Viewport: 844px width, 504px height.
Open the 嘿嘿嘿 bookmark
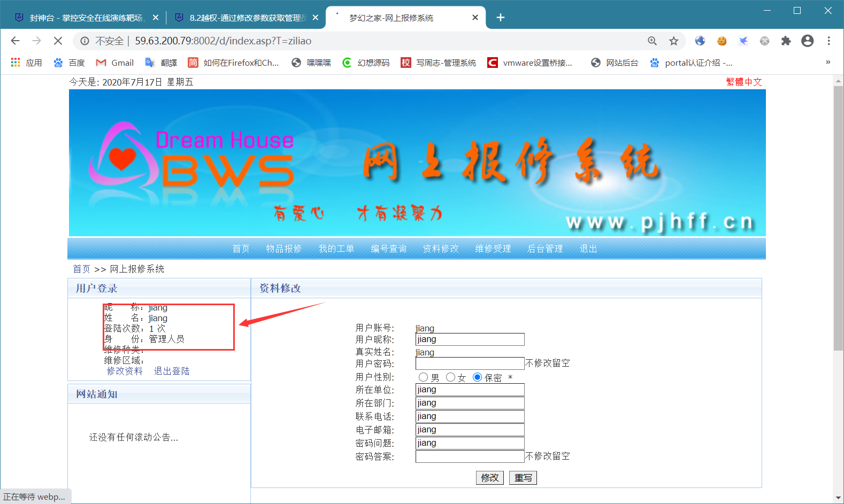pos(311,63)
